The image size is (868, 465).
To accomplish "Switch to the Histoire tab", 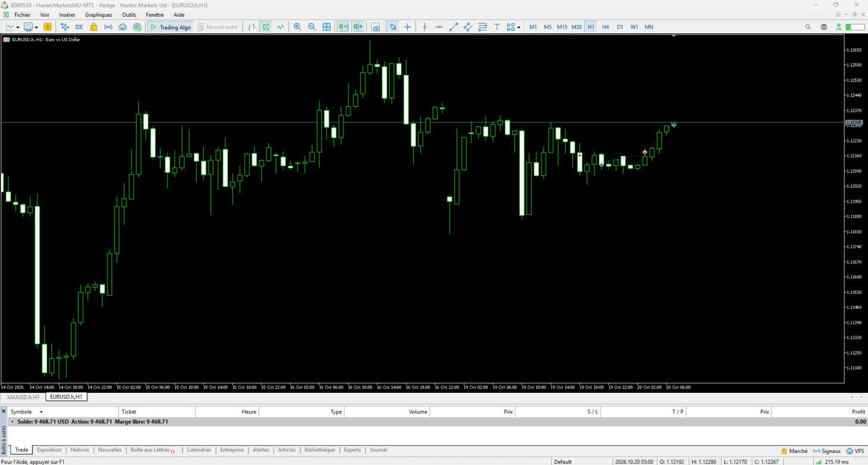I will [x=80, y=450].
